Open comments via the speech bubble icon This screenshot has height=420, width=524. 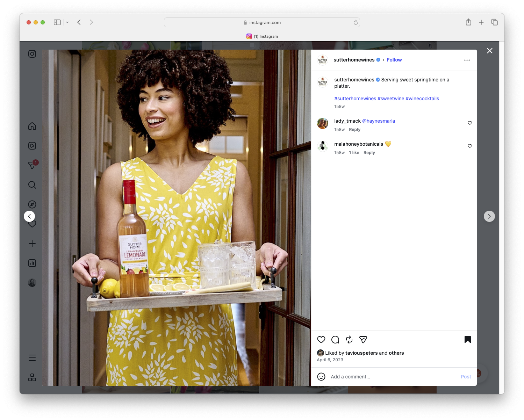point(335,340)
